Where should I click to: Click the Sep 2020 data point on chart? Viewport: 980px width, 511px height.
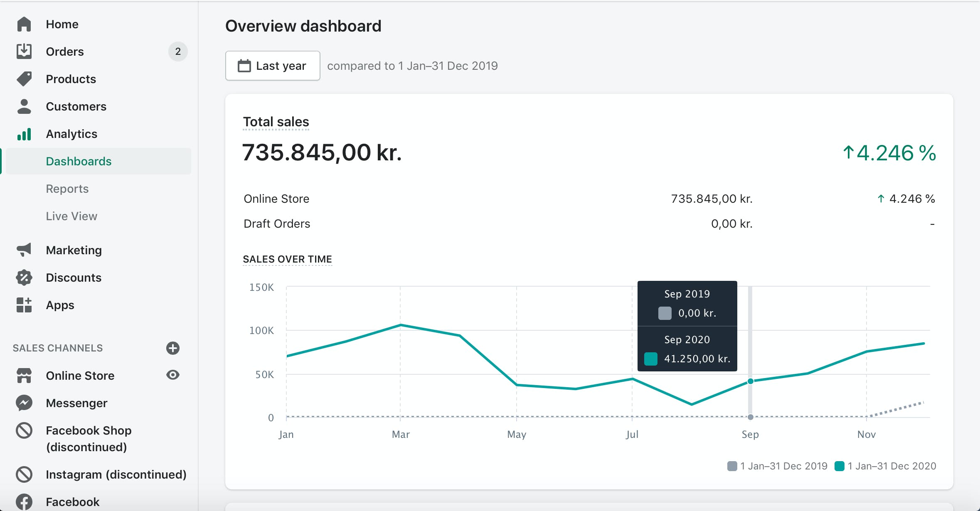pyautogui.click(x=750, y=381)
